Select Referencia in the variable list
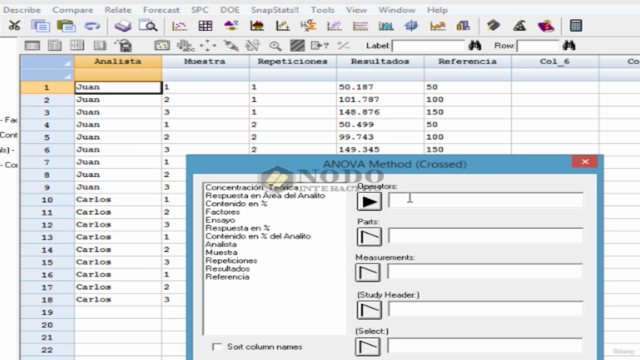The image size is (640, 360). pyautogui.click(x=227, y=277)
